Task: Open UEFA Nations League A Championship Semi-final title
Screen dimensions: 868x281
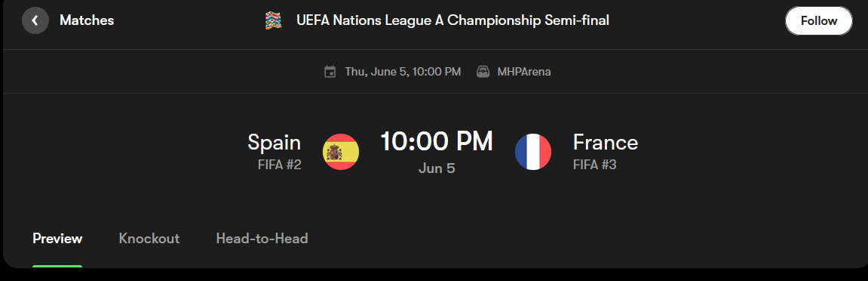Action: (x=452, y=20)
